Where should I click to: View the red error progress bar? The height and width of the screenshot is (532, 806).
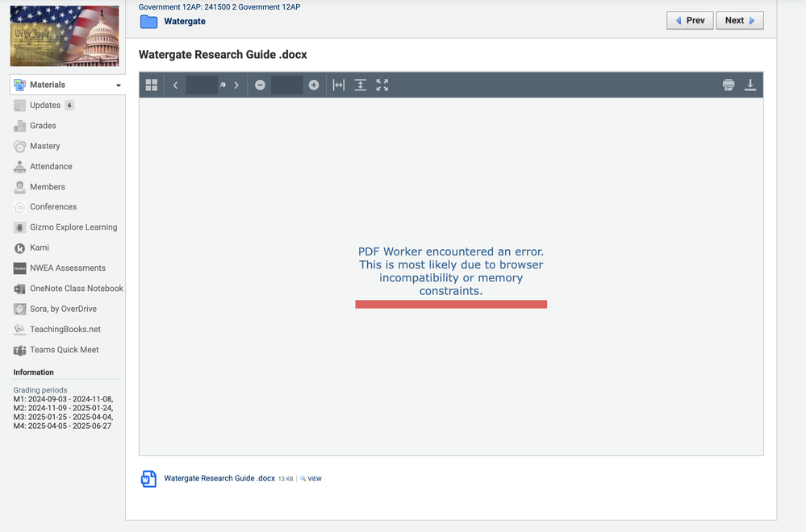pos(451,304)
